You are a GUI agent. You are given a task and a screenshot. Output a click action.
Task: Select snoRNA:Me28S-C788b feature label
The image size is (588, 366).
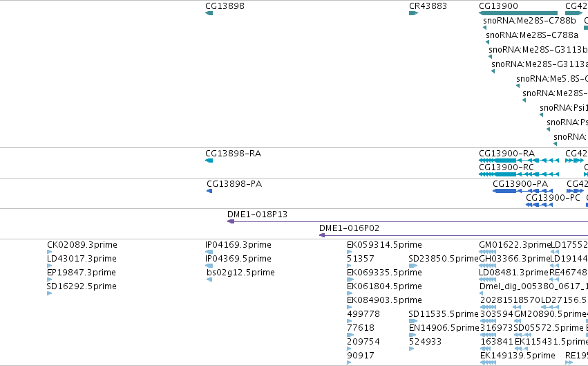point(529,21)
